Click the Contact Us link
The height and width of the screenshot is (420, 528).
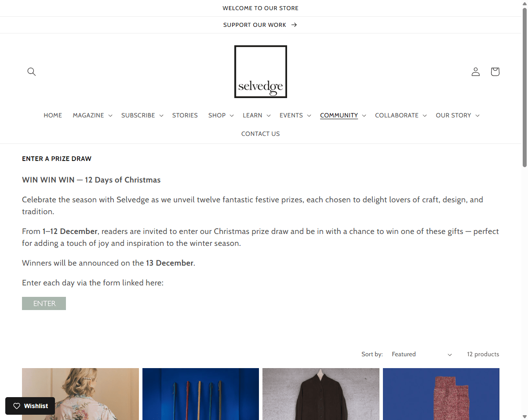coord(261,134)
